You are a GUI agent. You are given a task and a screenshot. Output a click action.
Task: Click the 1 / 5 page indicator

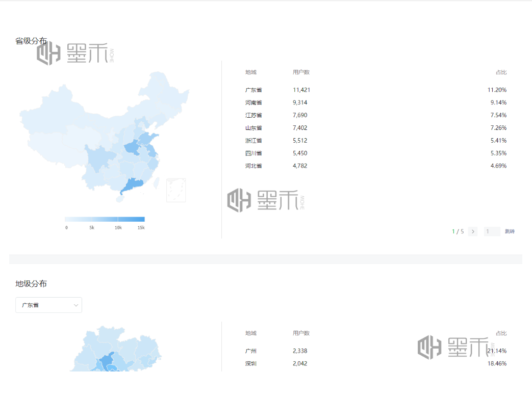click(x=458, y=231)
